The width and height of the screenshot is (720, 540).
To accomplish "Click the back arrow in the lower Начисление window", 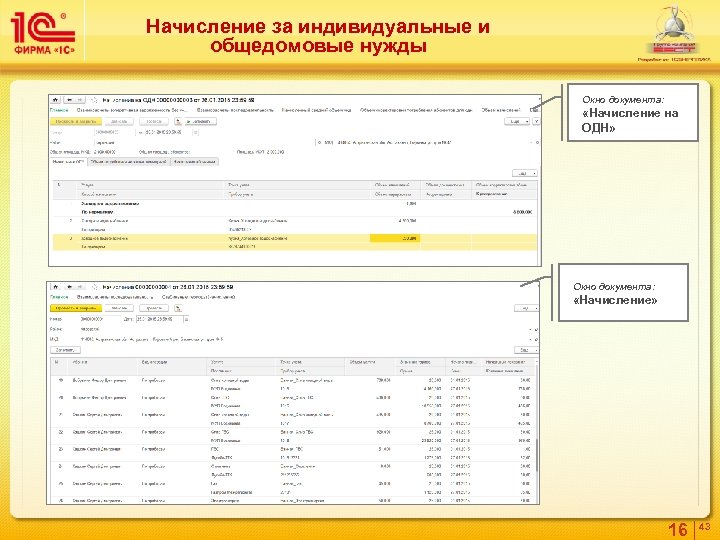I will click(69, 287).
